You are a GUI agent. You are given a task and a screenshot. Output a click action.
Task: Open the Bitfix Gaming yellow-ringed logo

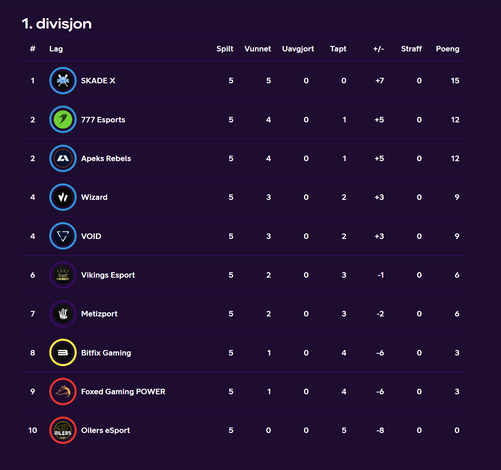(63, 353)
